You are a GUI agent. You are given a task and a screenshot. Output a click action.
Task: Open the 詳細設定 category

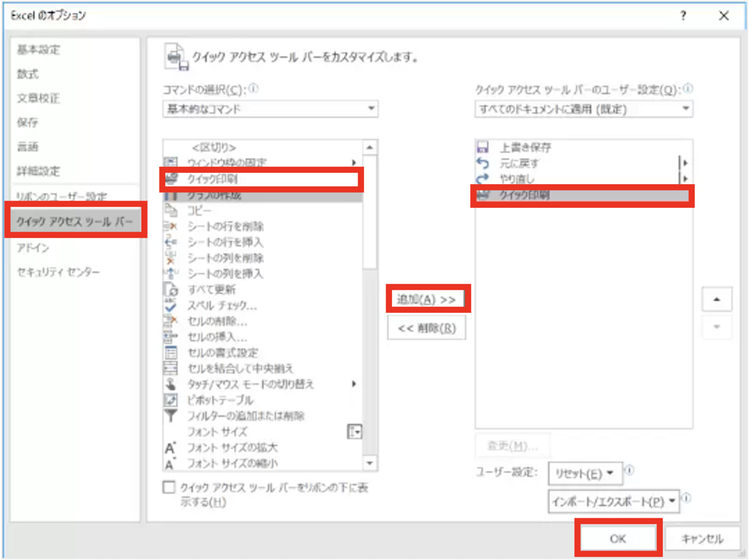pyautogui.click(x=39, y=171)
